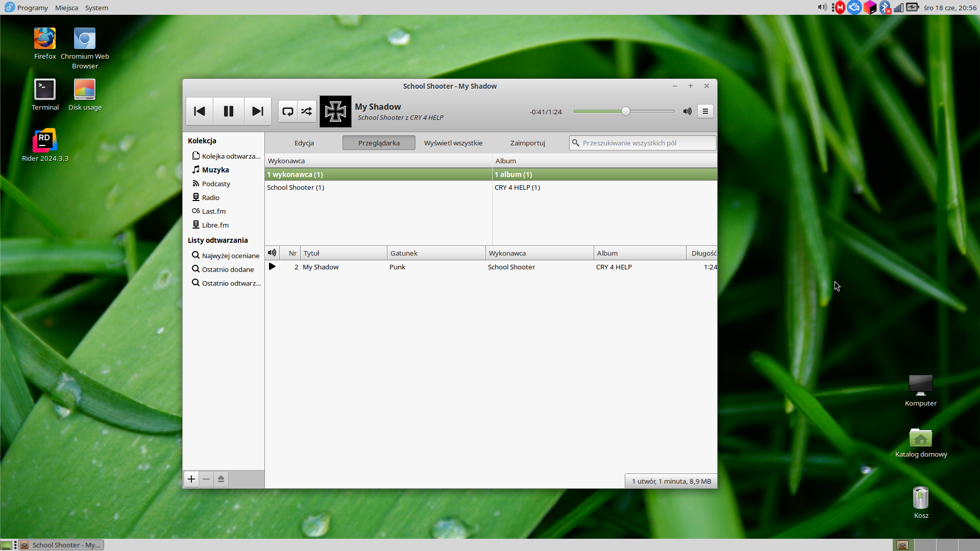980x551 pixels.
Task: Open the Ostatnio dodane playlist
Action: pyautogui.click(x=223, y=269)
